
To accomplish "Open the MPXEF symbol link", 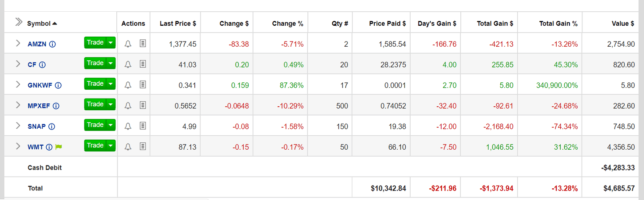I will [x=39, y=106].
